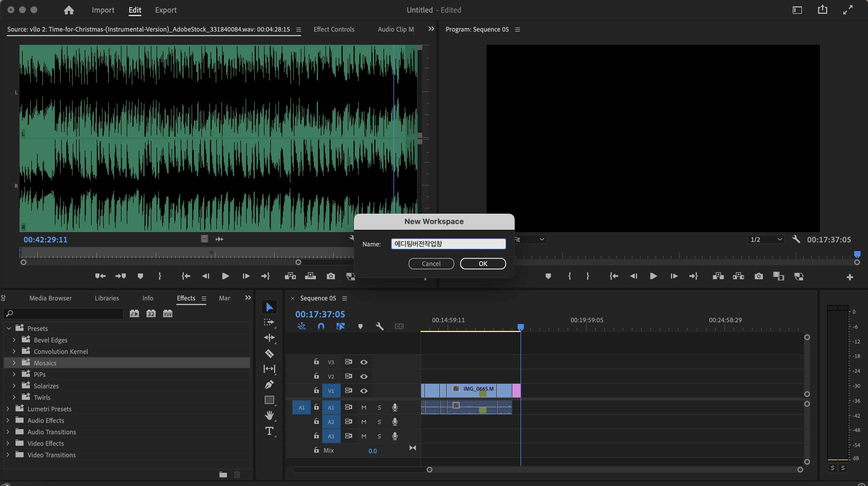Open the playback resolution 1/2 dropdown

765,240
